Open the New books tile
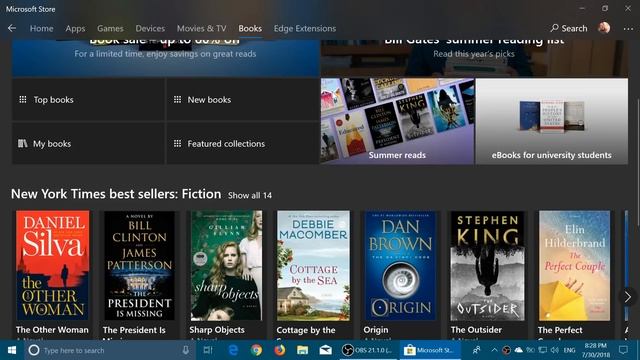640x360 pixels. coord(242,100)
